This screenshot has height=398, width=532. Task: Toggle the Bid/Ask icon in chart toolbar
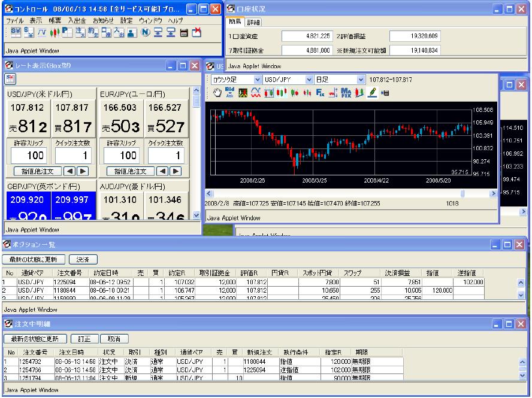230,93
